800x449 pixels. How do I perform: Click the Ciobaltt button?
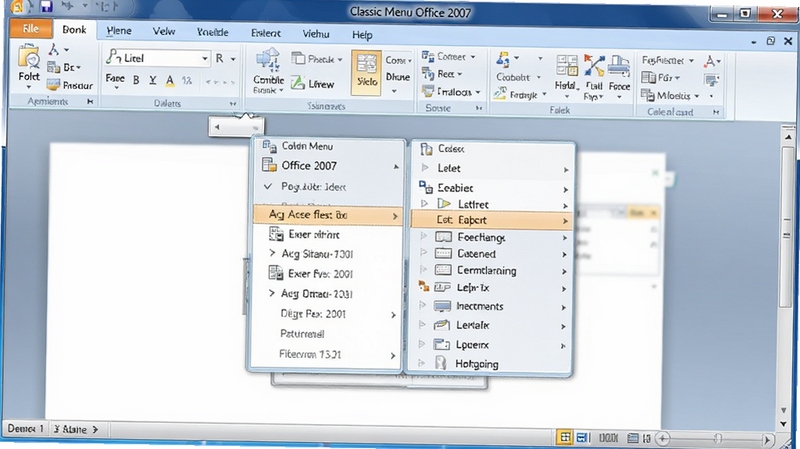518,77
